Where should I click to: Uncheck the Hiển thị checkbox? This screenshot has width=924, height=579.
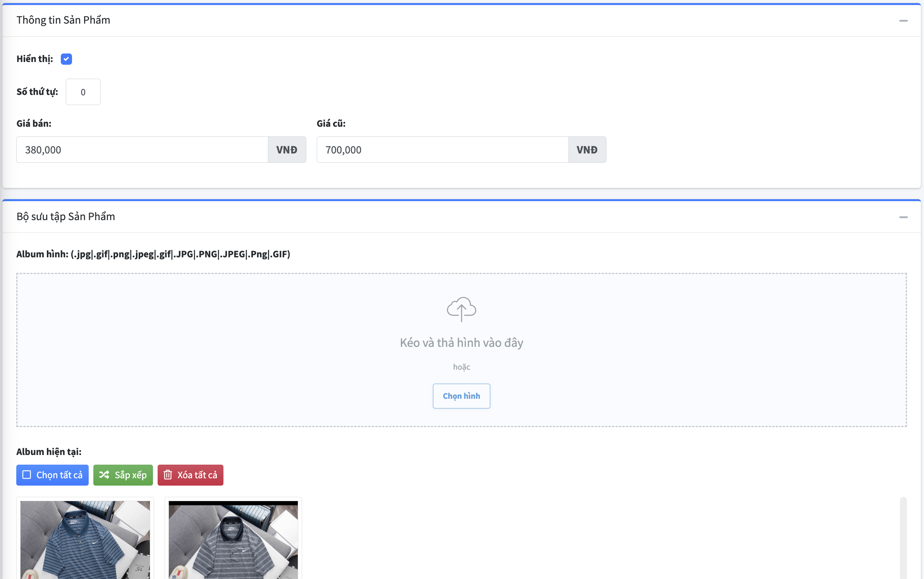coord(66,59)
